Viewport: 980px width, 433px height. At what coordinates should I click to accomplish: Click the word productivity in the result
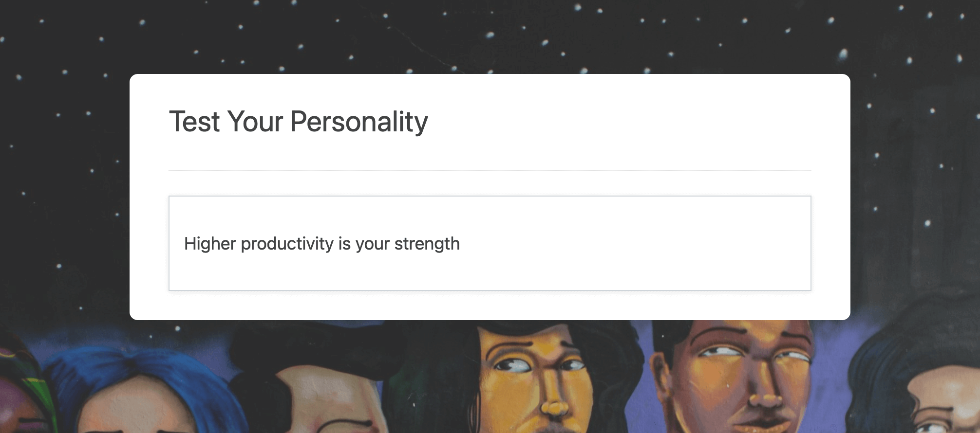(287, 243)
